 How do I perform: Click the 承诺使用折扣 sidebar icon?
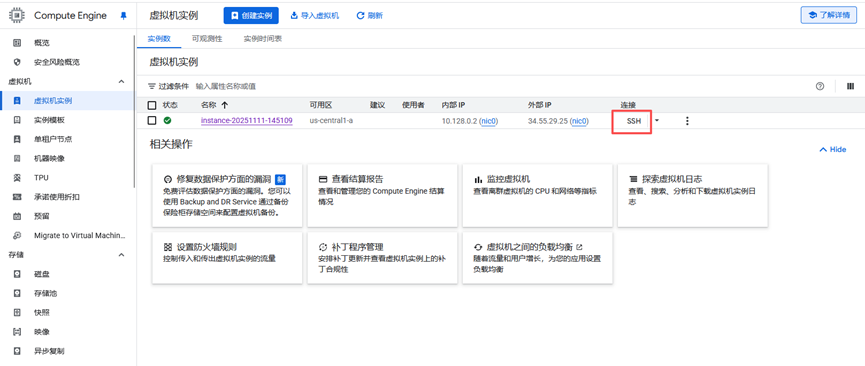pos(17,197)
